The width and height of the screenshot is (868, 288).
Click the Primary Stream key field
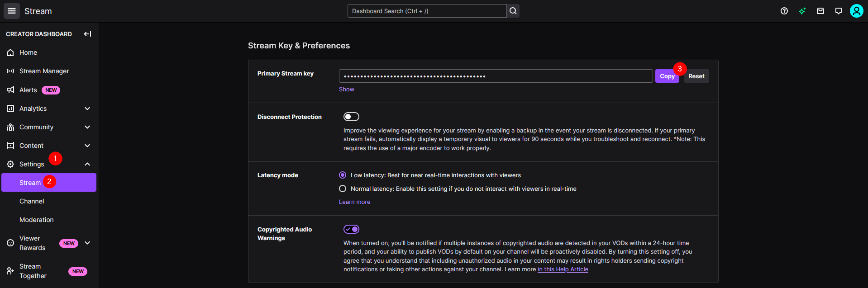coord(496,76)
